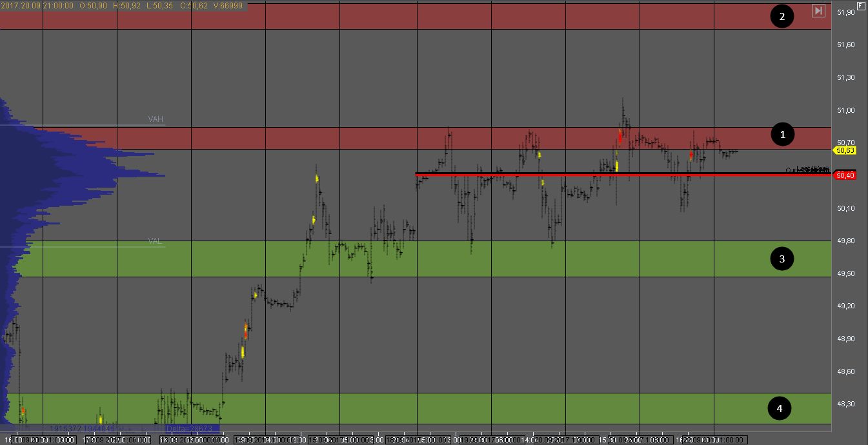868x445 pixels.
Task: Click the red 50,40 price level tag
Action: tap(845, 175)
